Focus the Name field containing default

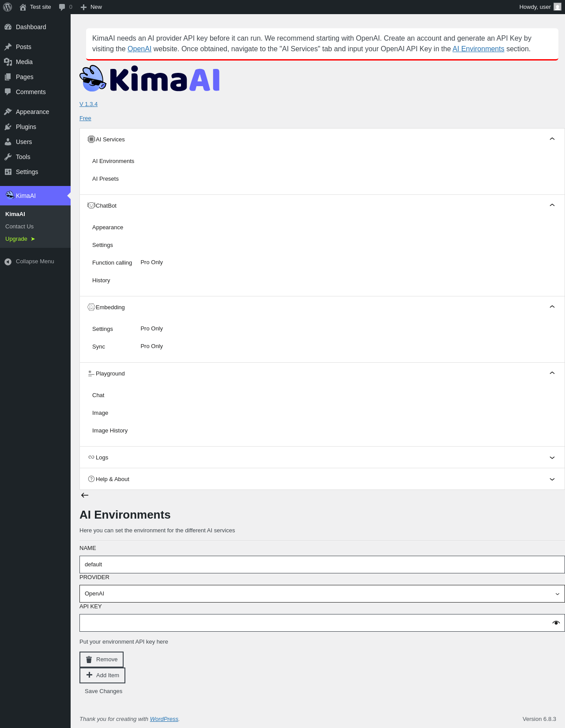tap(322, 565)
